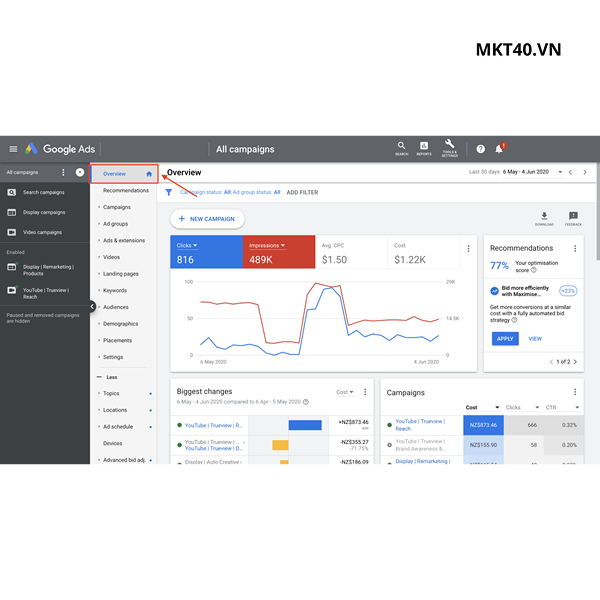The width and height of the screenshot is (600, 600).
Task: Show previous recommendation in 1 of 2
Action: tap(551, 362)
